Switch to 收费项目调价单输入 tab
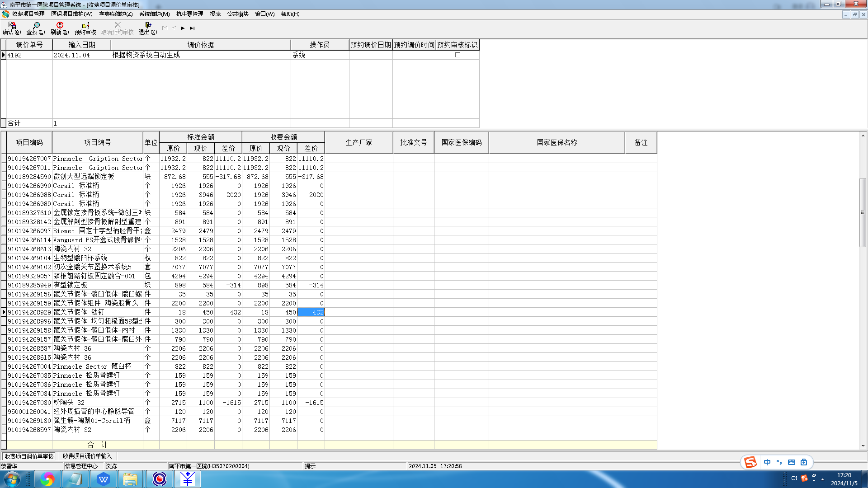This screenshot has height=488, width=868. [87, 456]
